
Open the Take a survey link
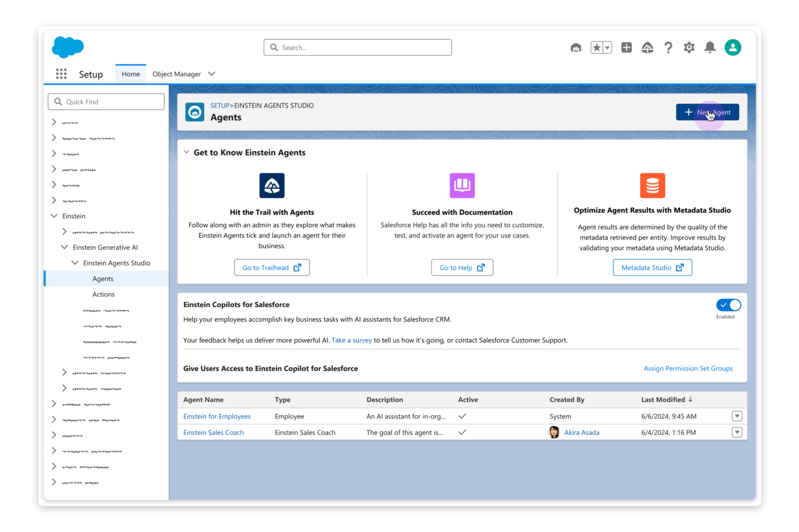(x=351, y=340)
